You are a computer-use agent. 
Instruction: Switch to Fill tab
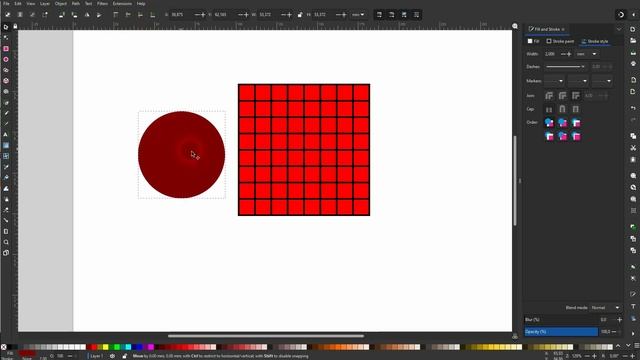coord(533,41)
